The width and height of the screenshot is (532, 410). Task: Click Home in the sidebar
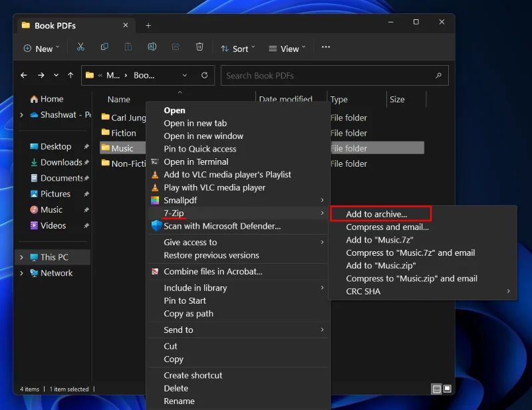[x=51, y=98]
